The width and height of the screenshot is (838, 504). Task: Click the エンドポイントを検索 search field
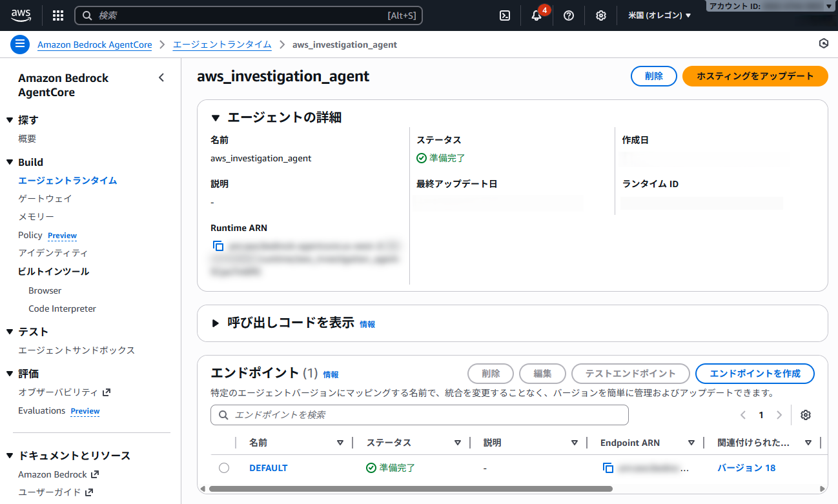pos(419,415)
